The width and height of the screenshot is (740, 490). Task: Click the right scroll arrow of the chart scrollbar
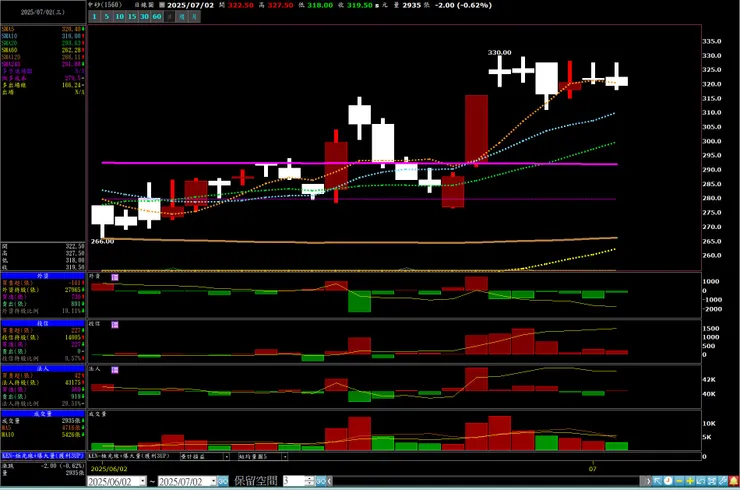(x=648, y=481)
